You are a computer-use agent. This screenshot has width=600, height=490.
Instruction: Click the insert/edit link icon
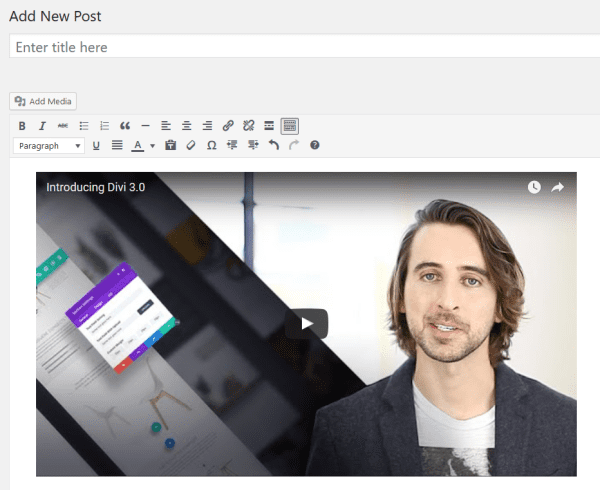point(228,126)
